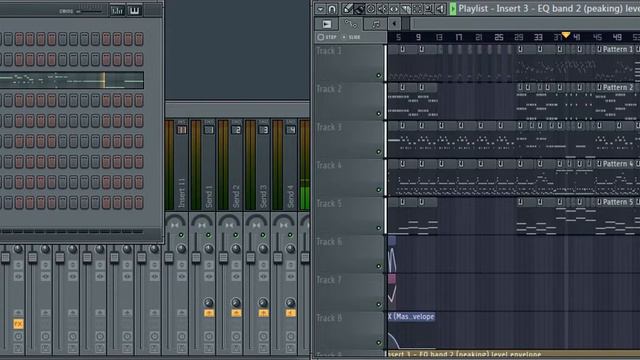Switch to the pattern clips note tab

tap(375, 24)
